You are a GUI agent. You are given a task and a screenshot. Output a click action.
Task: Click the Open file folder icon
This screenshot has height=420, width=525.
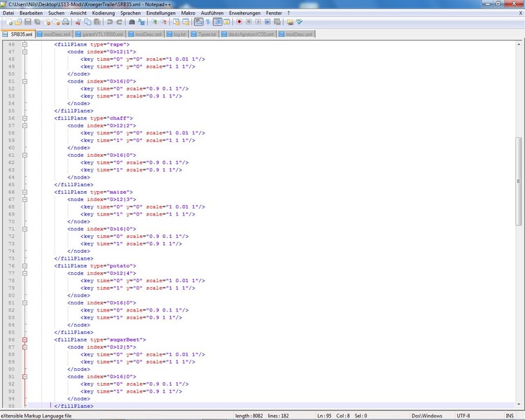[18, 22]
